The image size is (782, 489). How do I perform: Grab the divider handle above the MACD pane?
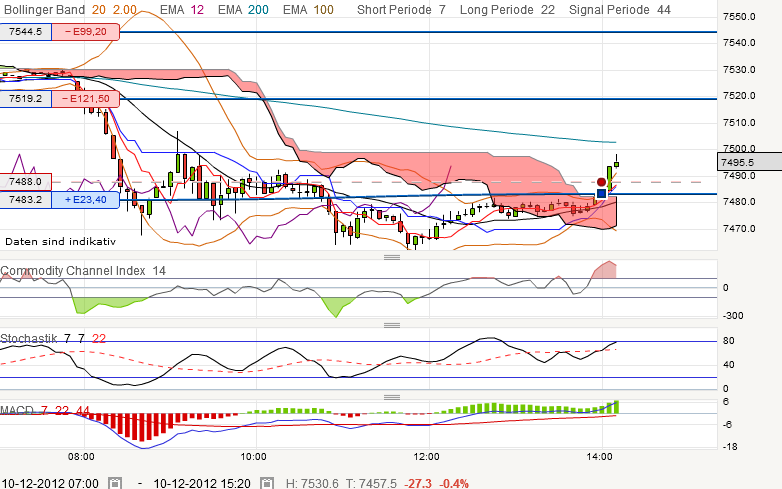391,397
